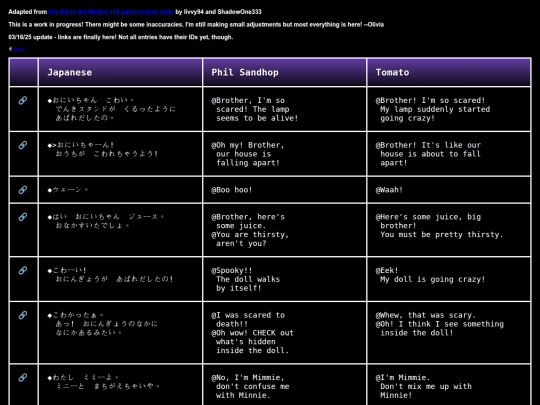The width and height of the screenshot is (540, 405).
Task: Click the pink back arrow icon
Action: [x=10, y=49]
